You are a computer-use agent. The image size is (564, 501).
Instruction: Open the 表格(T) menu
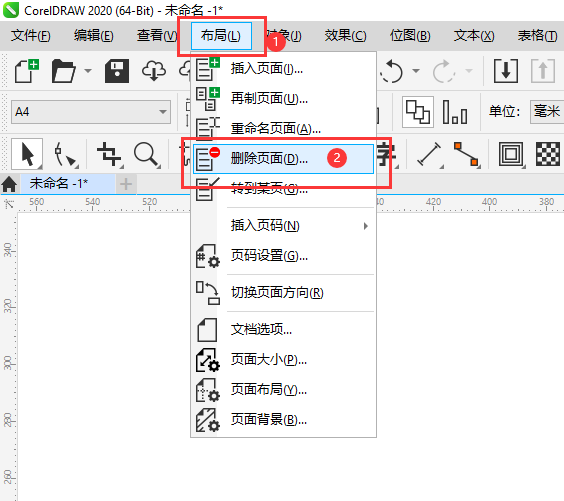(x=537, y=36)
